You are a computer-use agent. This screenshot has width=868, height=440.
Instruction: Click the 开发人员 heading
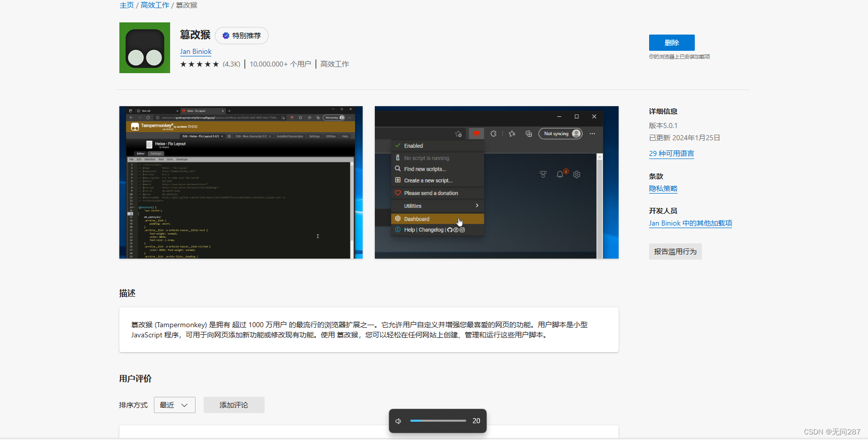pyautogui.click(x=663, y=211)
